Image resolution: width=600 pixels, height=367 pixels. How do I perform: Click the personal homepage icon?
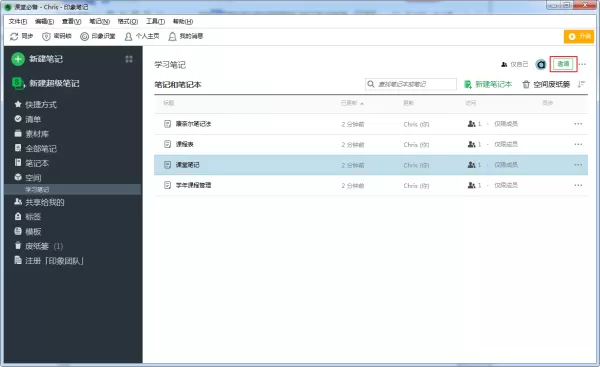(x=129, y=36)
